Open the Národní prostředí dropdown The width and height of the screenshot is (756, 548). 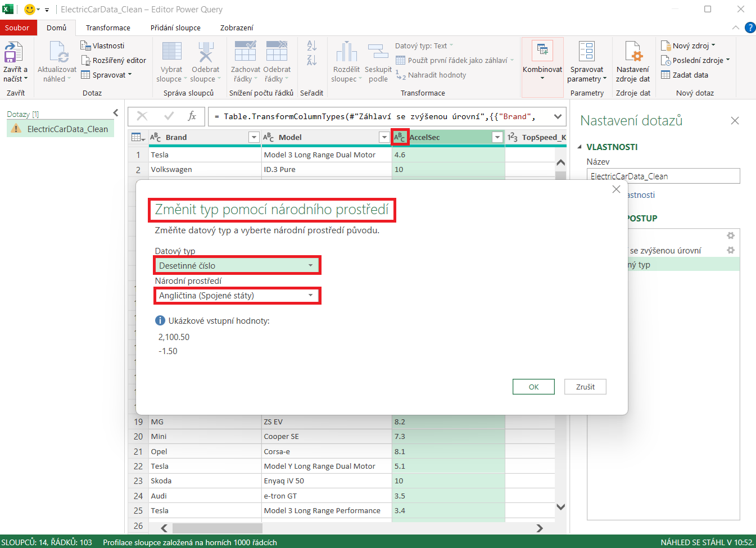[237, 296]
